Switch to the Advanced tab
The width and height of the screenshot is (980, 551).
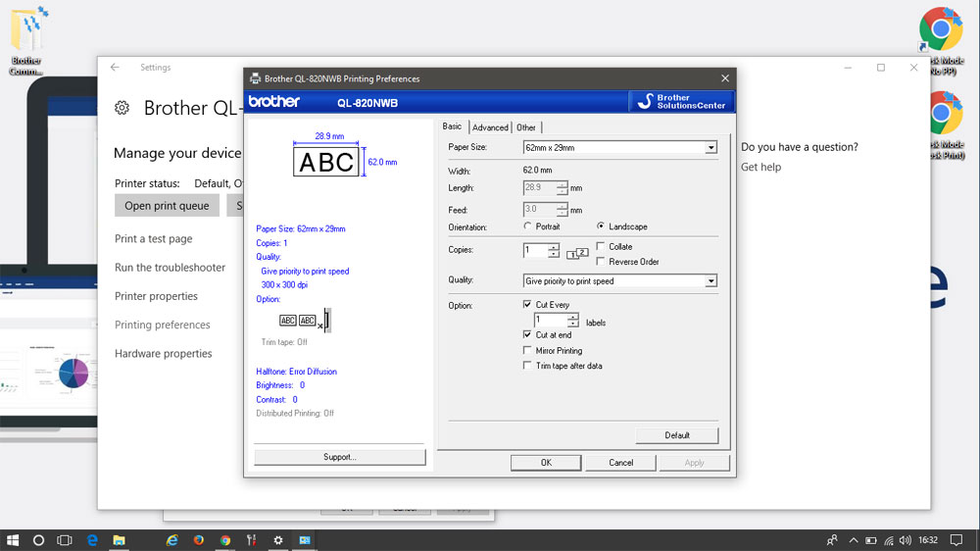(490, 127)
